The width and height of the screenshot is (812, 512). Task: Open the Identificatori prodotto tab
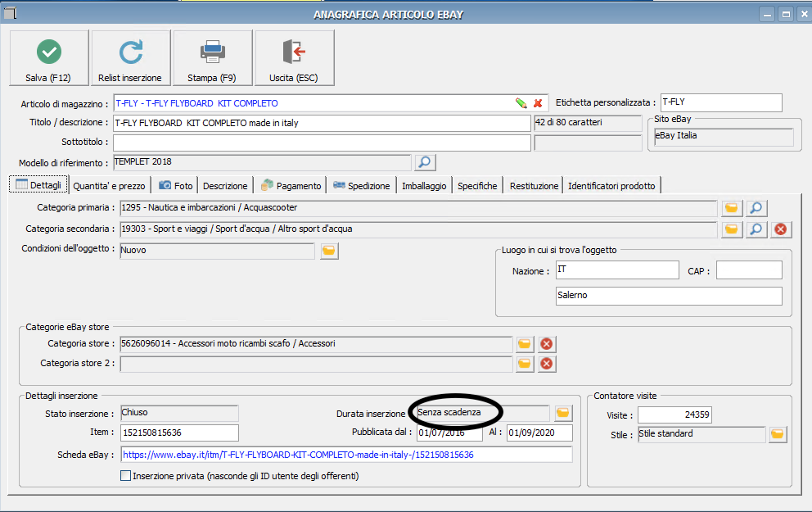coord(611,185)
